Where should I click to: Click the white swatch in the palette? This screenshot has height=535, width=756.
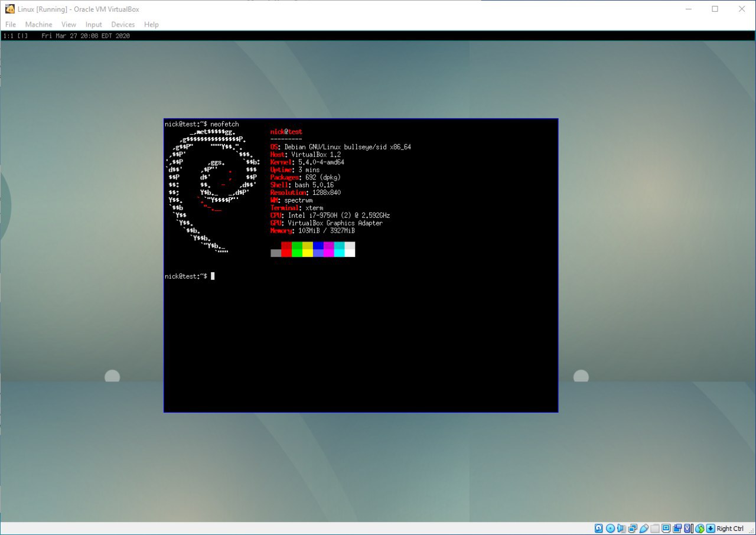click(x=350, y=253)
